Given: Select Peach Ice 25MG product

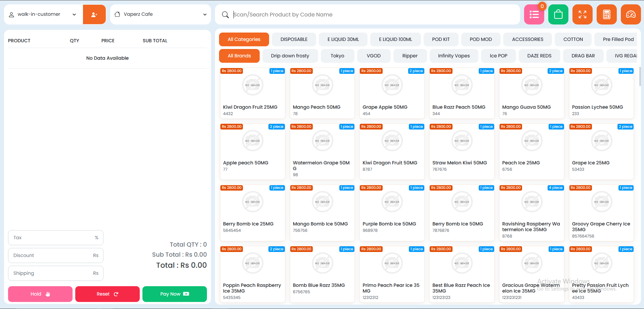Looking at the screenshot, I should point(532,152).
